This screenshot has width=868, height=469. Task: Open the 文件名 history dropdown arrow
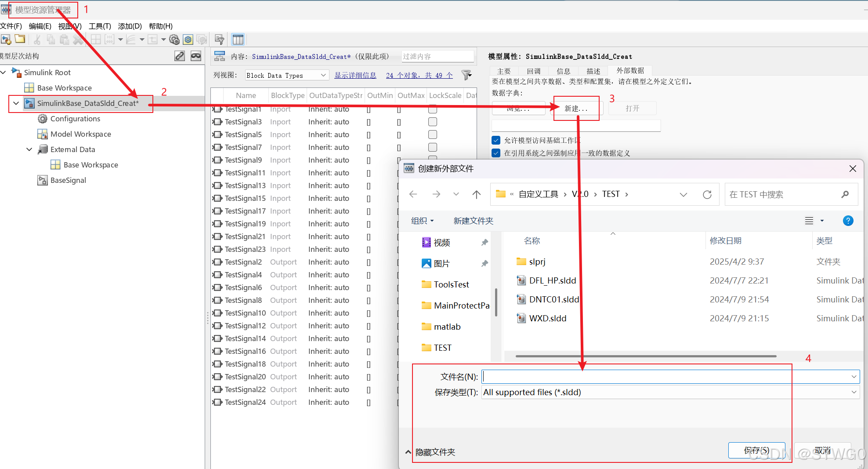pyautogui.click(x=854, y=377)
